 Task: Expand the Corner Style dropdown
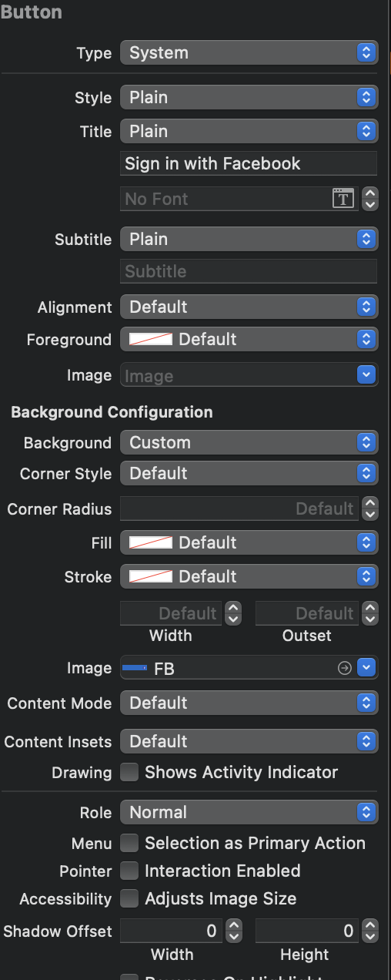249,473
